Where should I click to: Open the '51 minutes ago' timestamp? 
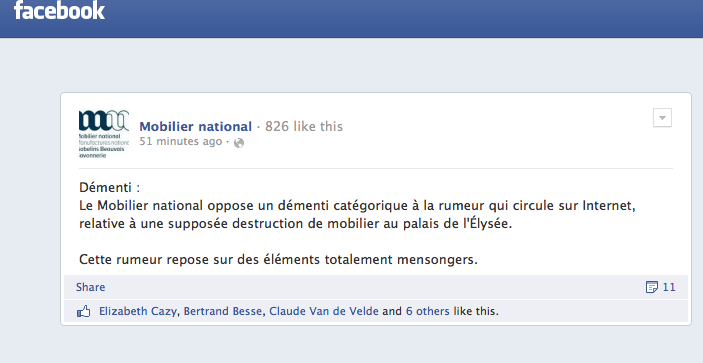pyautogui.click(x=181, y=141)
